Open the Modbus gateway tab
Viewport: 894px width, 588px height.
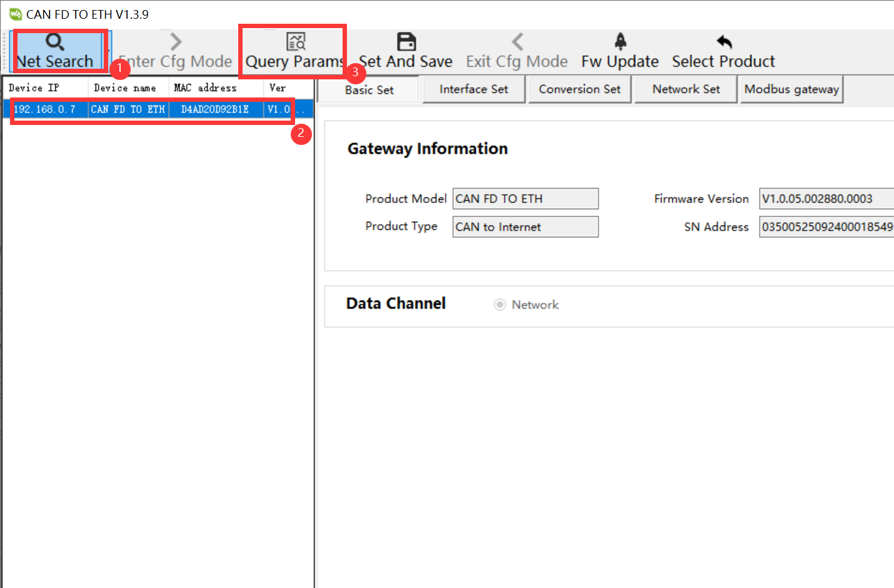[791, 89]
